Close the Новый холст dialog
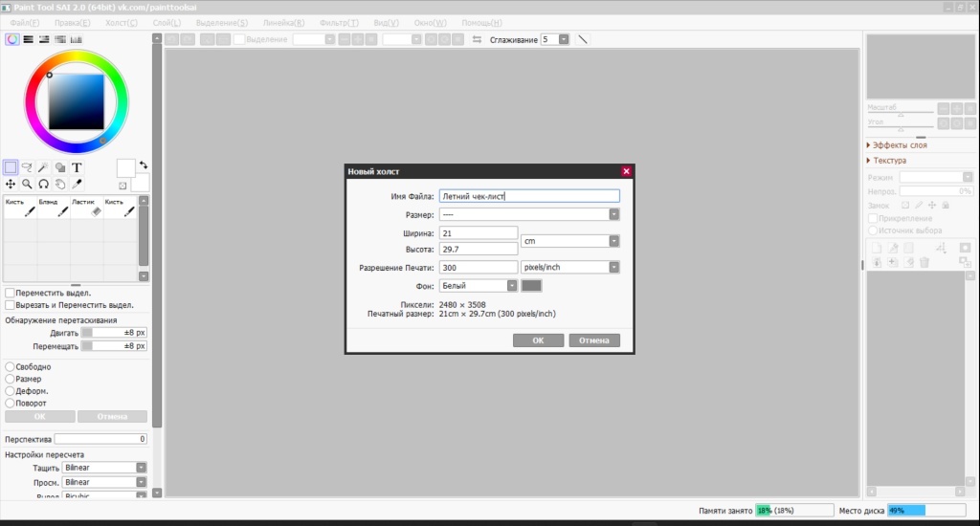 click(x=626, y=171)
